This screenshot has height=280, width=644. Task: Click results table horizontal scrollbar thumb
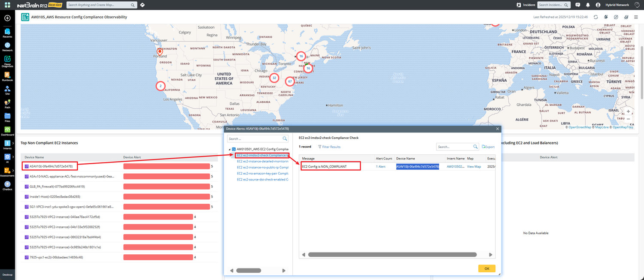point(392,255)
